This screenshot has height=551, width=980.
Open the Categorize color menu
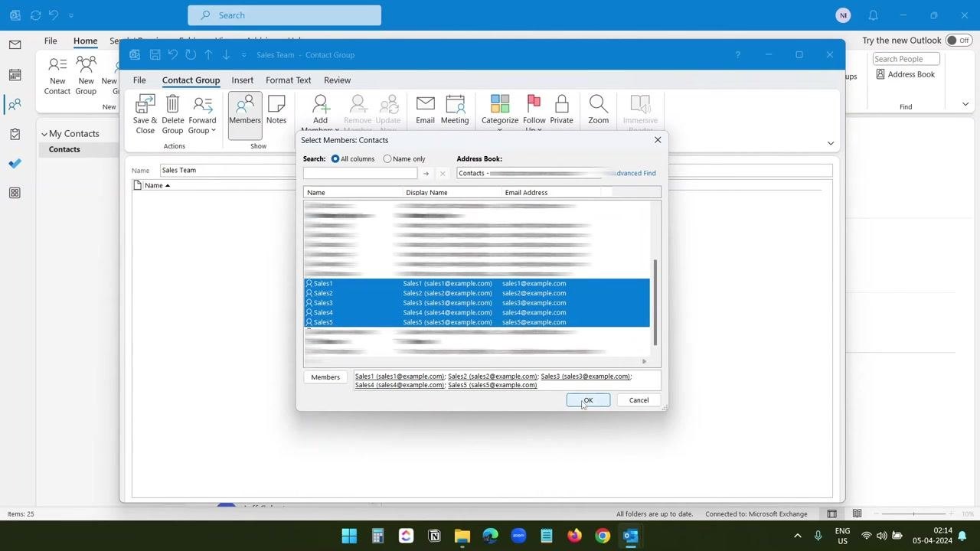point(500,112)
